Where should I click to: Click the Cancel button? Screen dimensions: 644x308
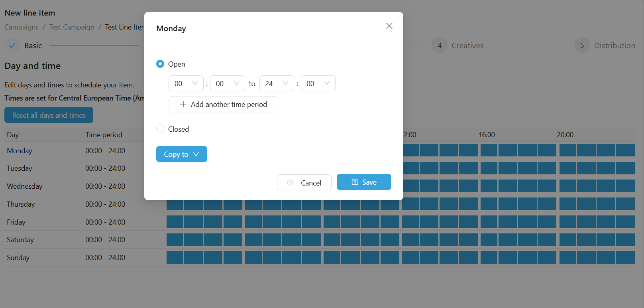304,182
